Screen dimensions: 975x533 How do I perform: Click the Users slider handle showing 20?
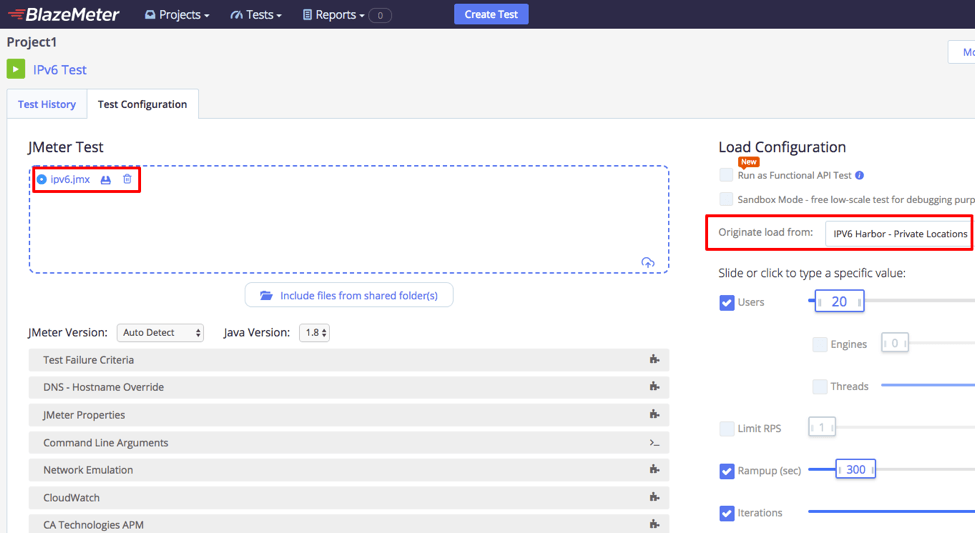(x=839, y=302)
